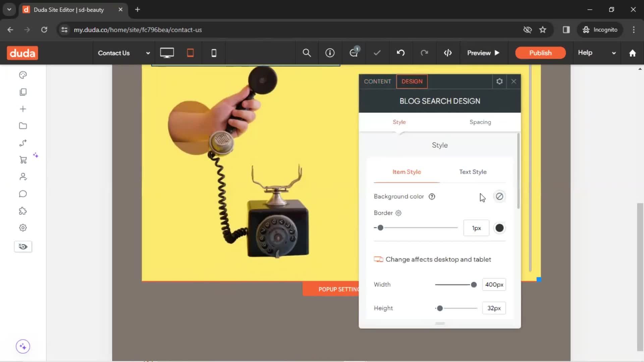Open the Apps puzzle piece icon
The height and width of the screenshot is (362, 644).
point(23,211)
